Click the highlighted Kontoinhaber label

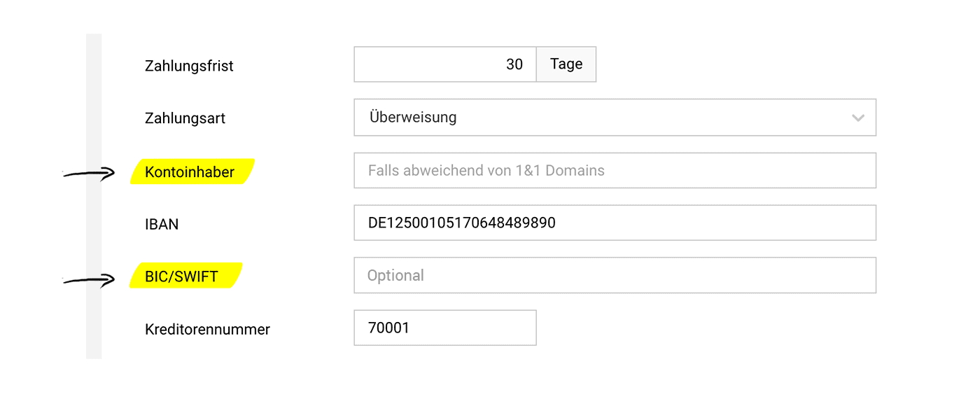coord(190,171)
